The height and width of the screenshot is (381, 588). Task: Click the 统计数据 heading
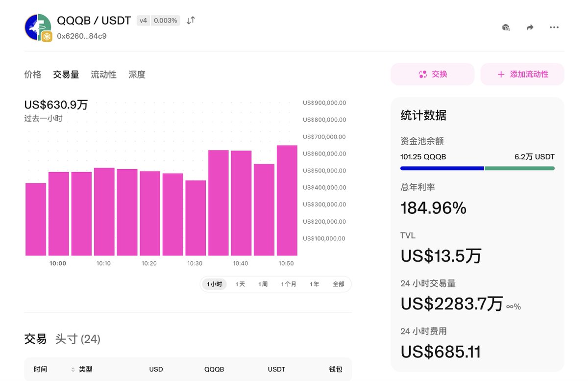(x=423, y=116)
